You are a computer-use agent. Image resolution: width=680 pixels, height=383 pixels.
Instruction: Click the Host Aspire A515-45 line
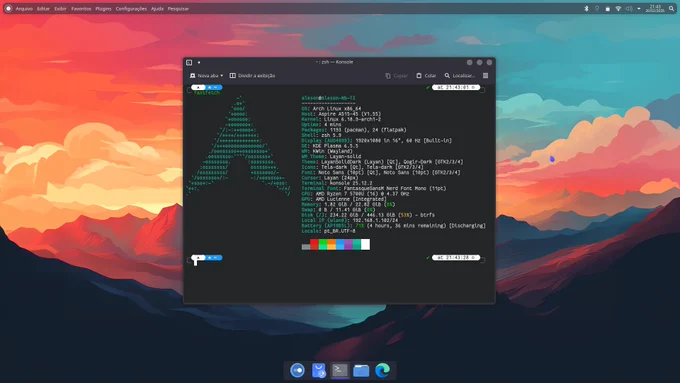[341, 114]
